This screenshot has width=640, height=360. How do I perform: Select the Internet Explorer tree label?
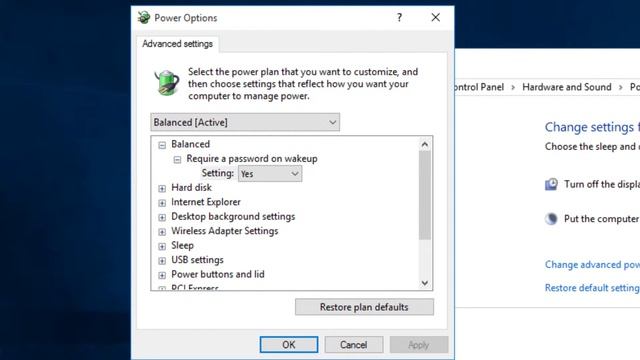pos(206,202)
